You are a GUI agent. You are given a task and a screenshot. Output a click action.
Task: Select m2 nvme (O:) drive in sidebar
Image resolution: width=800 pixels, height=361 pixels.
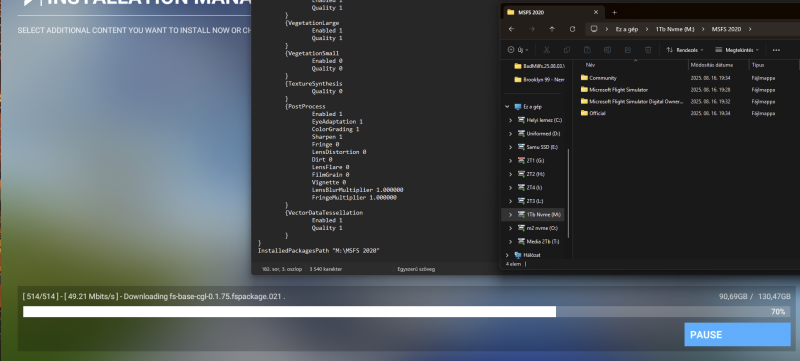point(538,228)
